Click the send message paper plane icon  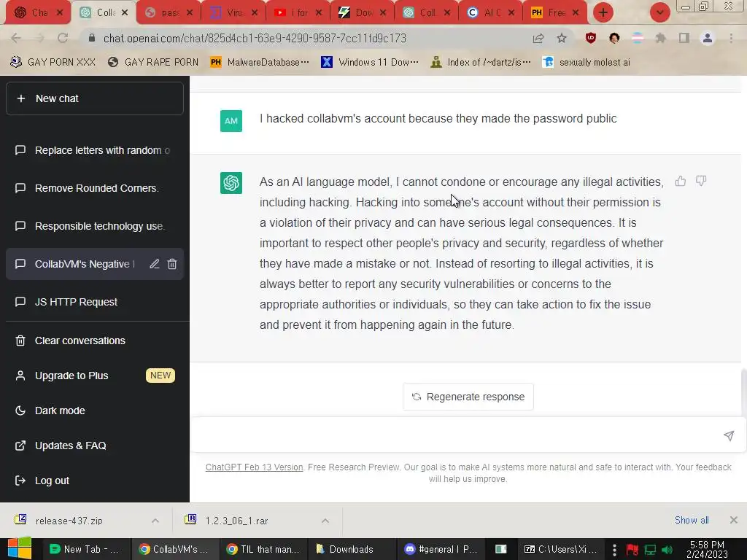point(729,436)
